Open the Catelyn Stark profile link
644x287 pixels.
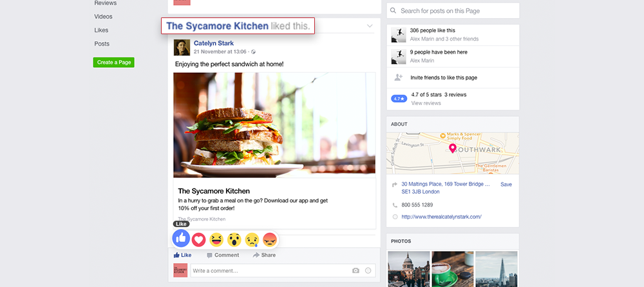click(x=214, y=43)
